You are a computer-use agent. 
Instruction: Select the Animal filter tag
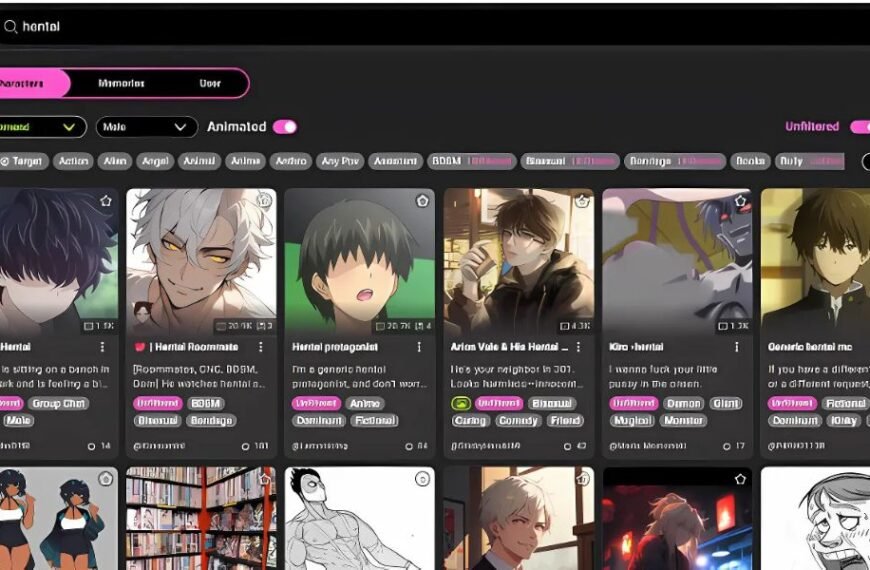[x=199, y=162]
